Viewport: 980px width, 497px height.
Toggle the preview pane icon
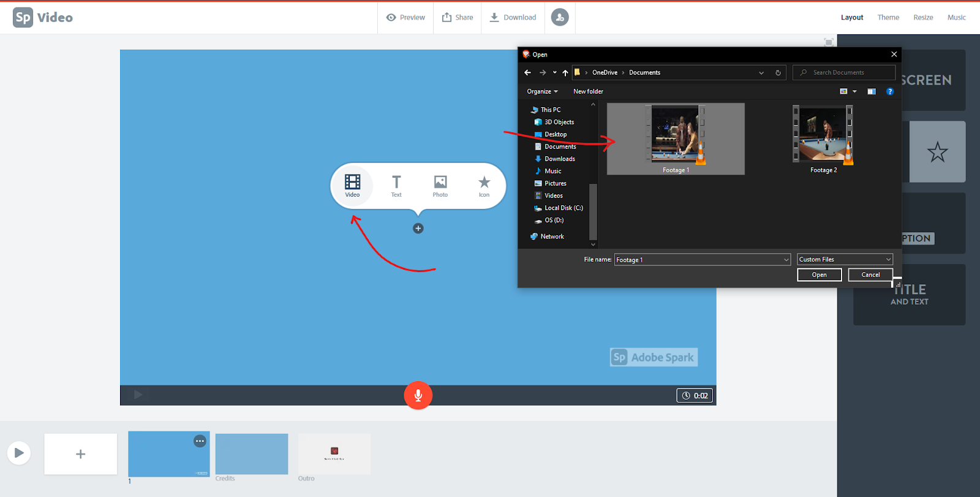pos(872,91)
